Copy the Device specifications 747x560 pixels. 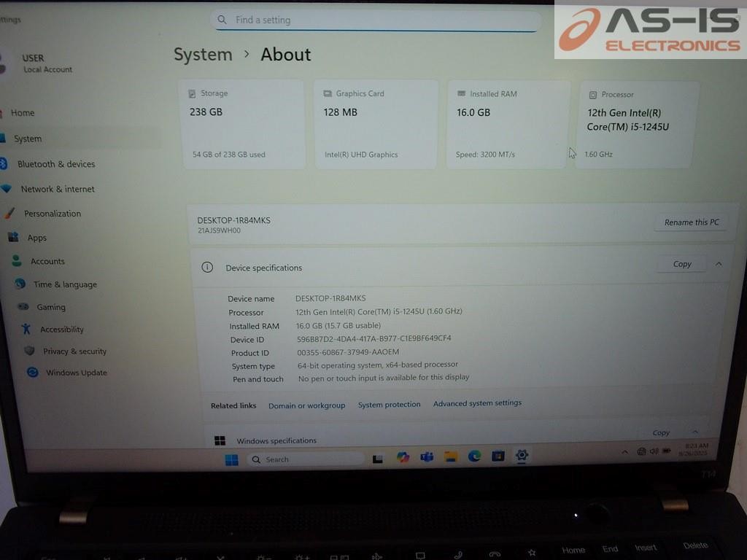click(682, 264)
